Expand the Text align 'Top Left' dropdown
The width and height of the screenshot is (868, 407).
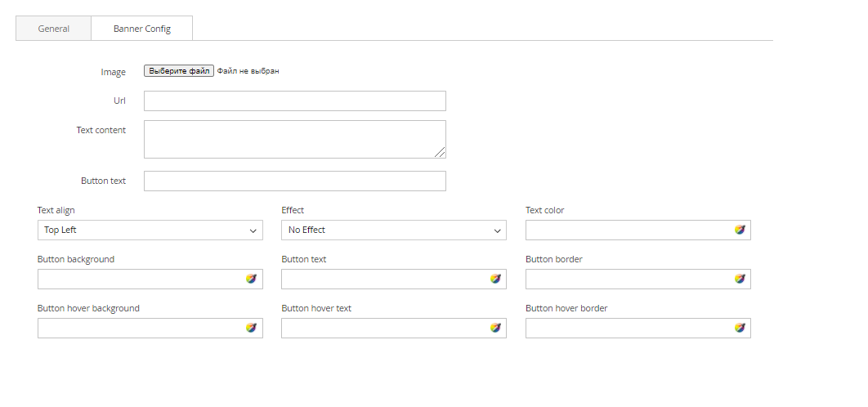[x=150, y=230]
